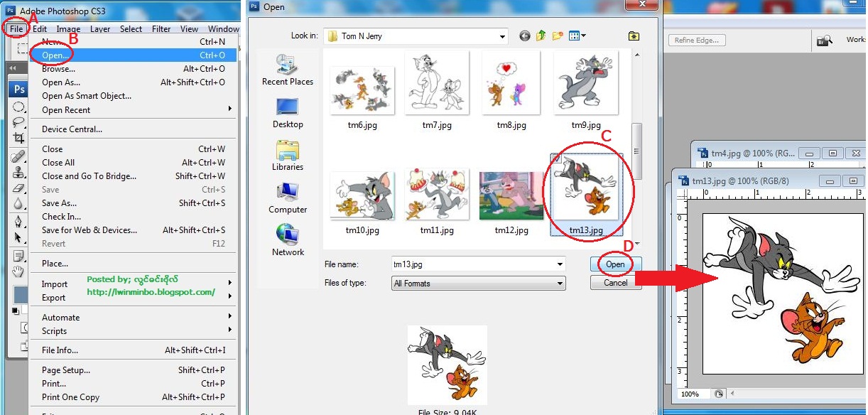The width and height of the screenshot is (868, 415).
Task: Click the Ps logo atop the toolbox
Action: coord(19,90)
